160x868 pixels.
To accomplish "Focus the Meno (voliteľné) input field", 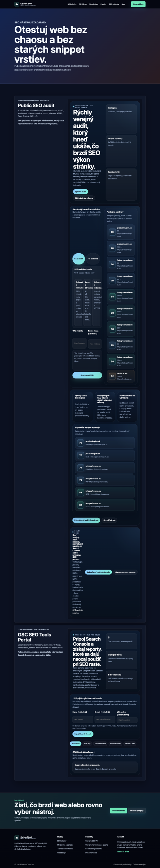I will tap(83, 719).
